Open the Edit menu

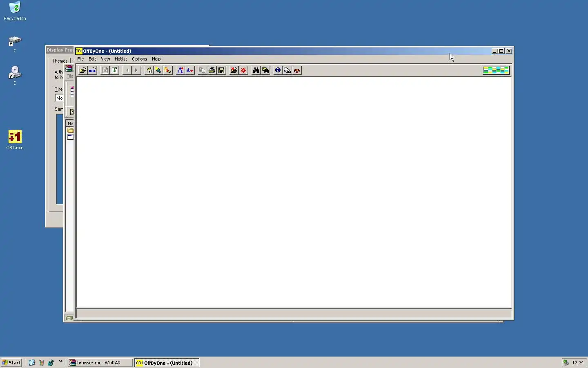[x=92, y=59]
